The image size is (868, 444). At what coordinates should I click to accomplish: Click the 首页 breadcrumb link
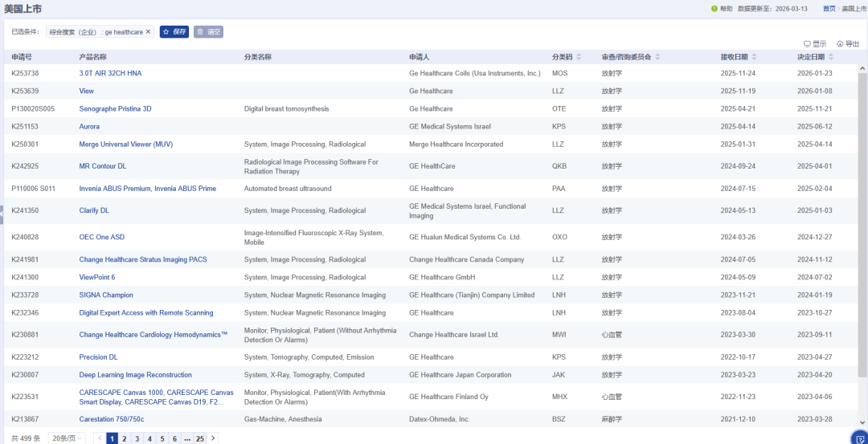(829, 9)
